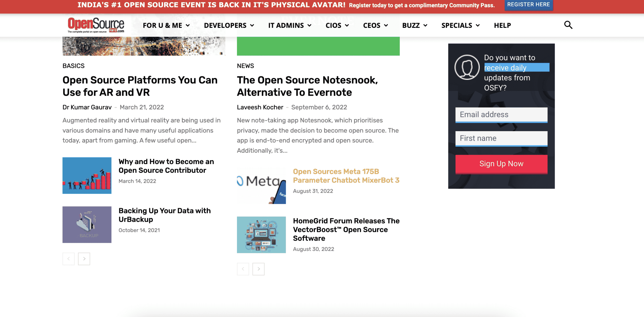Go to OpenSource For U logo homepage

(96, 25)
